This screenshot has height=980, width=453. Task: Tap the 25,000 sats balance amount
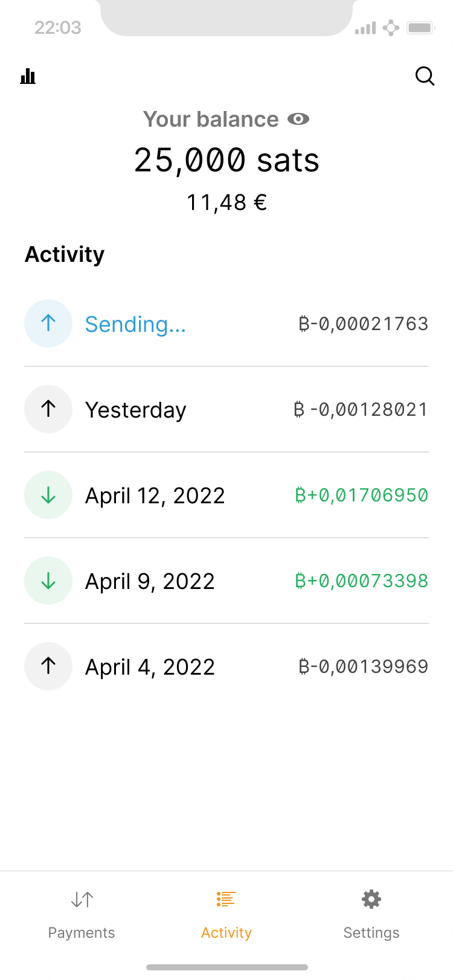pyautogui.click(x=226, y=161)
